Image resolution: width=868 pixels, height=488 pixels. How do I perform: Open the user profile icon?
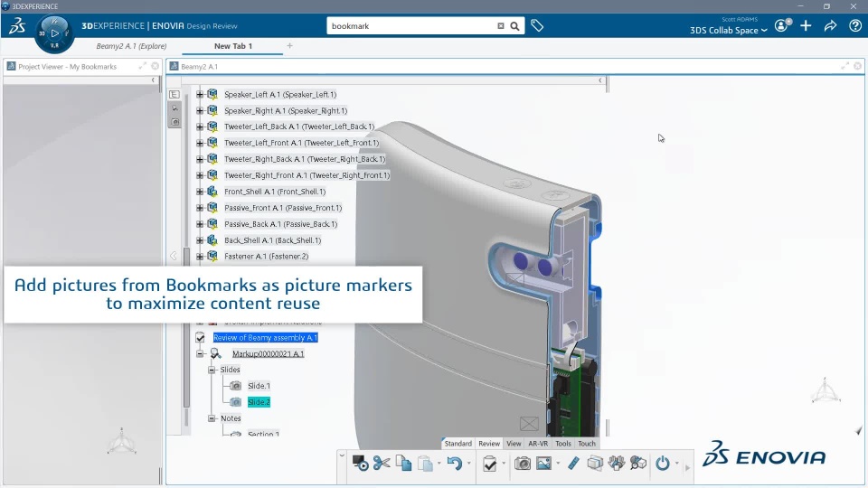[782, 25]
